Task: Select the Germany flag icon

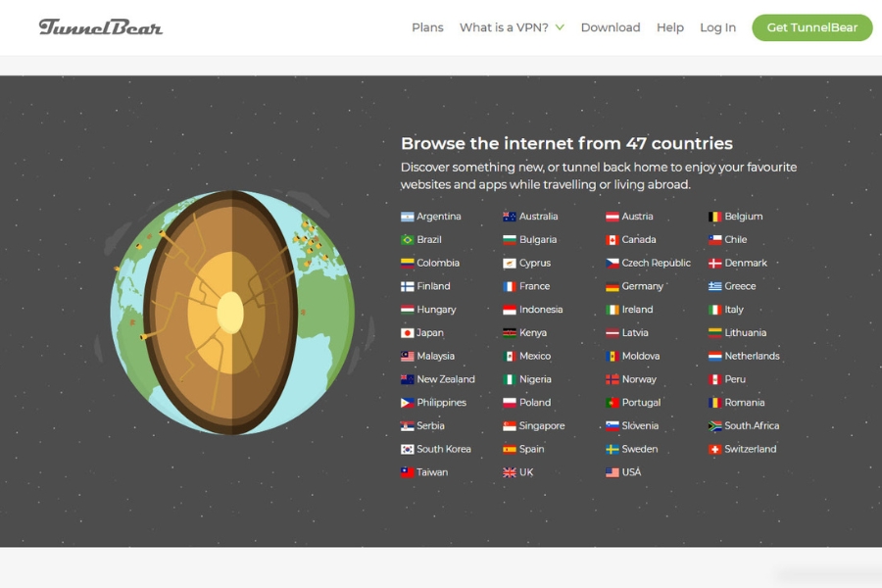Action: (x=611, y=286)
